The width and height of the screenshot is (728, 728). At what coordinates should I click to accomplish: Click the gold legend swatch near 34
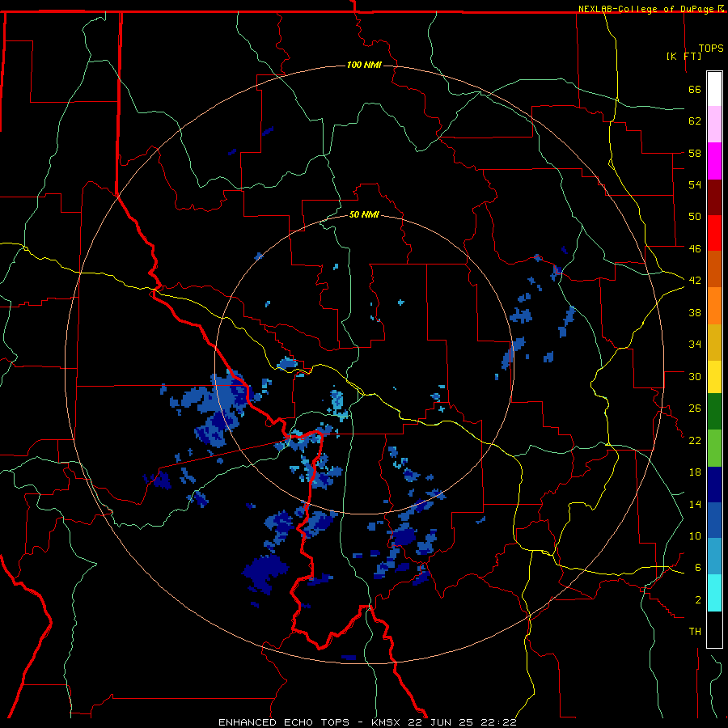714,342
